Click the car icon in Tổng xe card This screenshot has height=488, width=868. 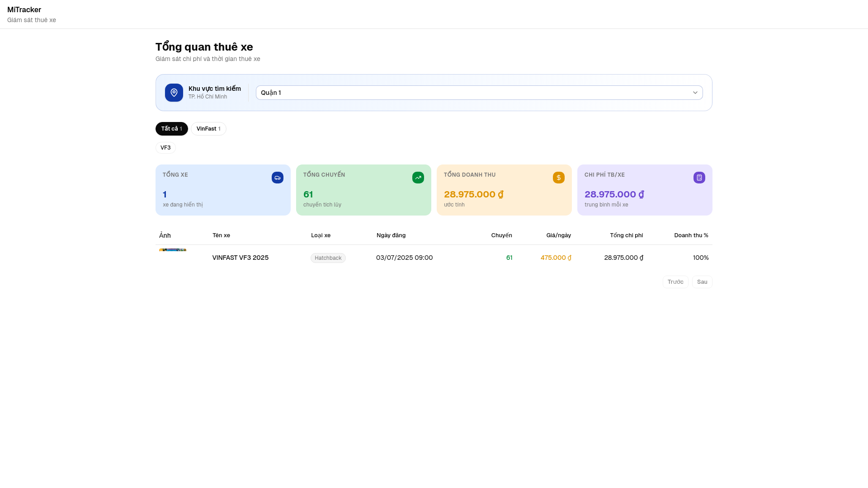278,178
